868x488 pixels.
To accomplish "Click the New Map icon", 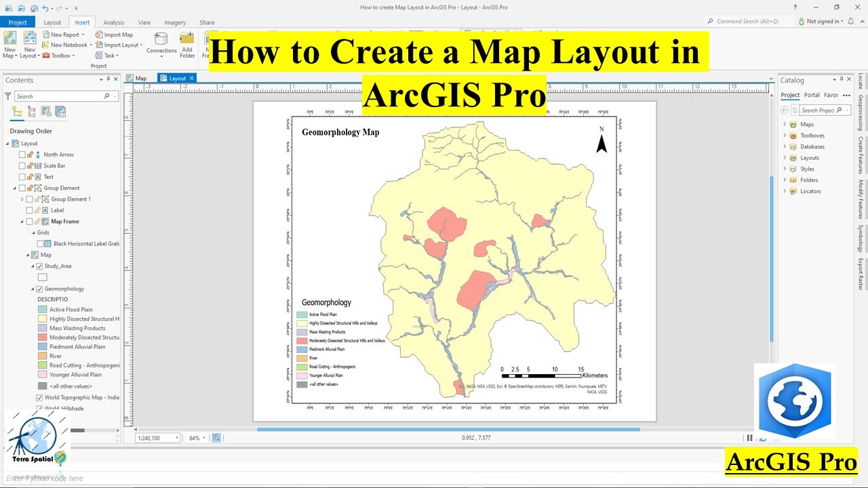I will (x=9, y=38).
